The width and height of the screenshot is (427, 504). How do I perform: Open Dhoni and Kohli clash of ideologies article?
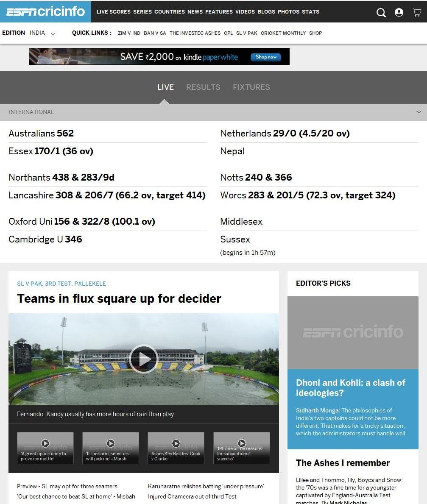coord(350,388)
